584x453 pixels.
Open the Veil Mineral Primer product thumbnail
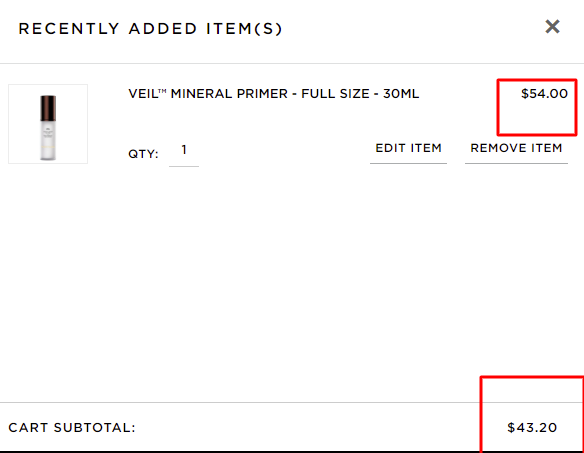[x=48, y=124]
